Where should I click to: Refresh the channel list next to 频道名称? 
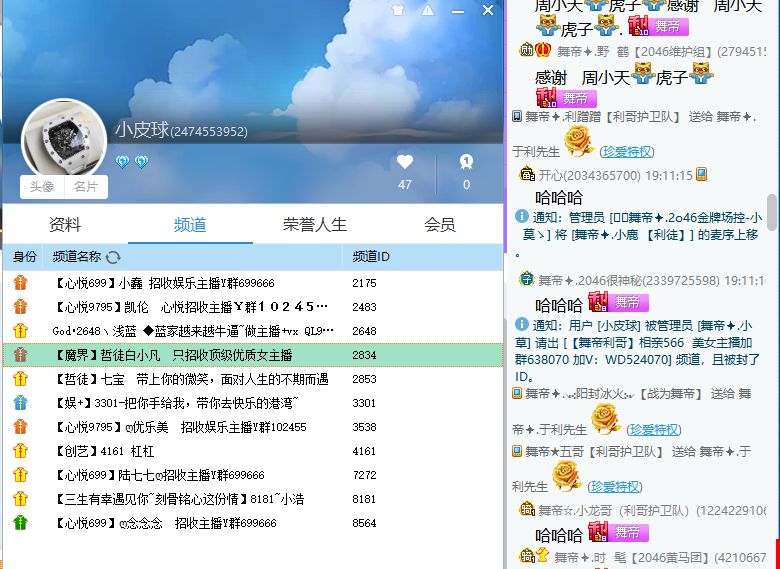[113, 257]
